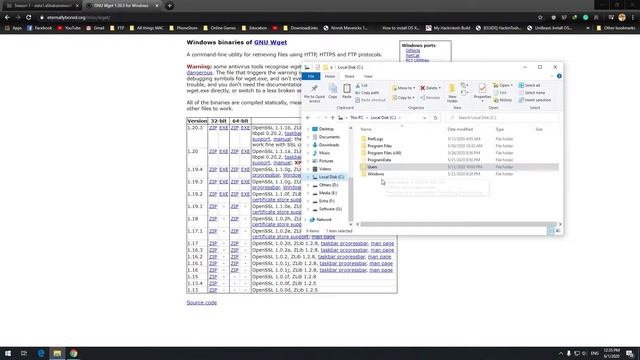
Task: Open Chrome from the taskbar
Action: 73,353
